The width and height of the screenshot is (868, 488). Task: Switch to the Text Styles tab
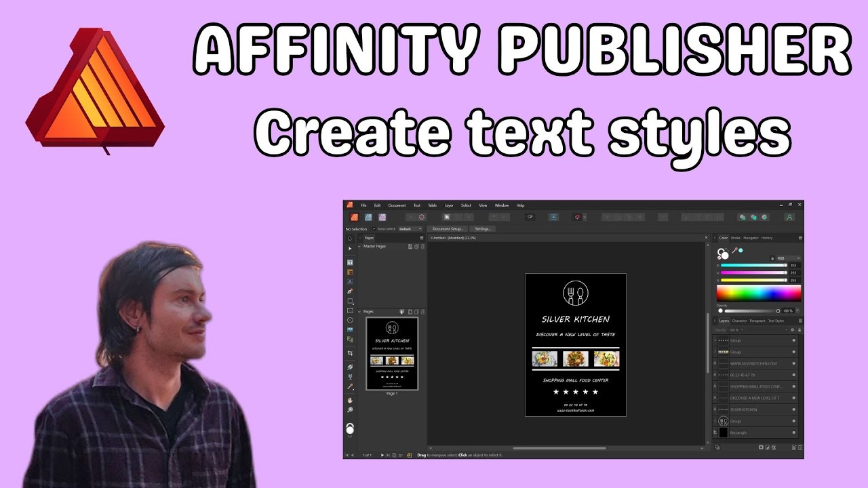coord(776,321)
